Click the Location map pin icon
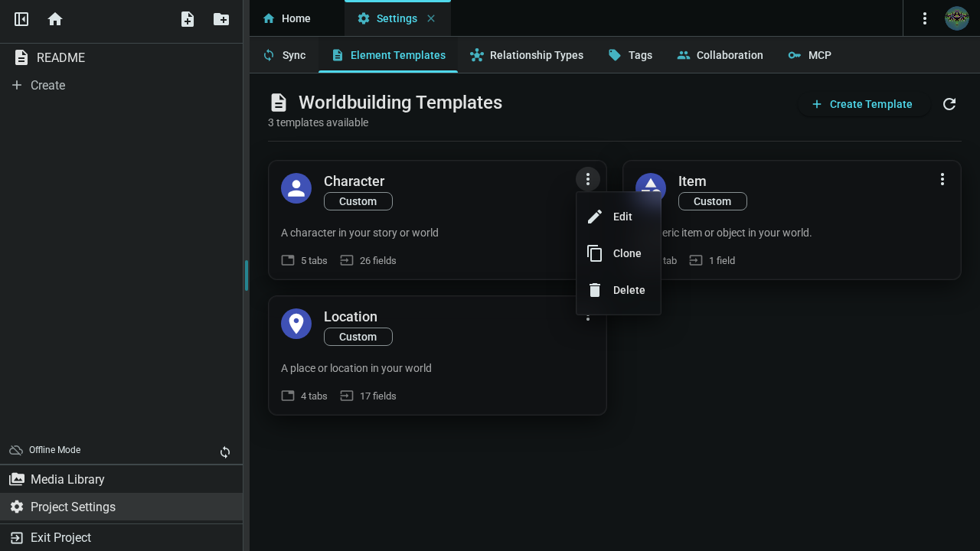Viewport: 980px width, 551px height. 296,323
